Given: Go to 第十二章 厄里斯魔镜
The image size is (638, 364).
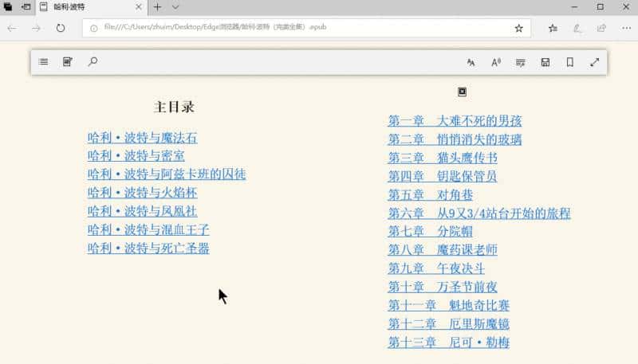Looking at the screenshot, I should 449,324.
